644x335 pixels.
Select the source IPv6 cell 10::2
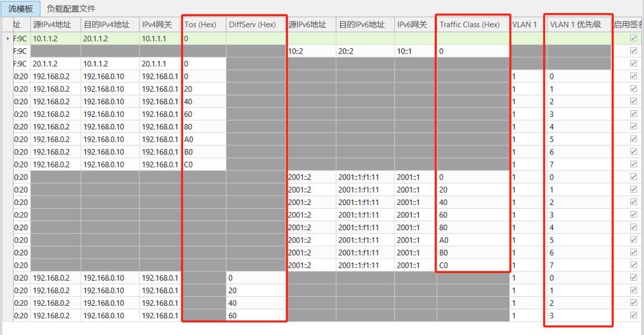coord(310,51)
